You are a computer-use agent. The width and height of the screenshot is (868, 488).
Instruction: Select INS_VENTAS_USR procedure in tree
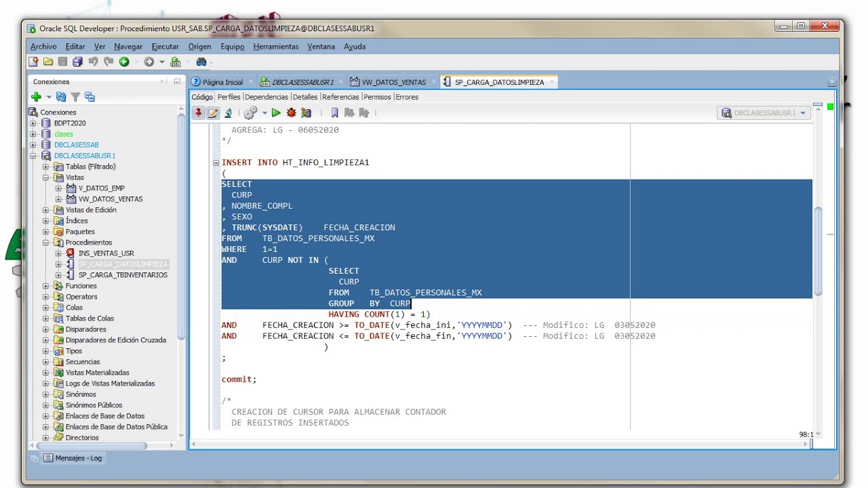[x=106, y=253]
